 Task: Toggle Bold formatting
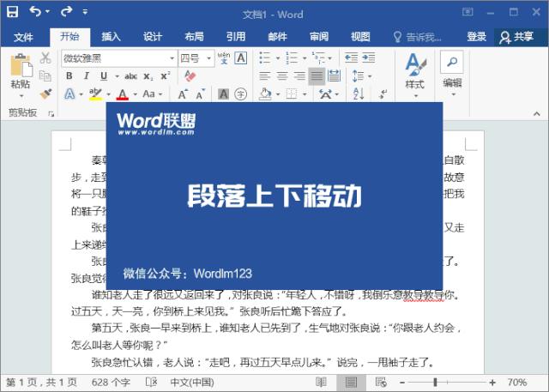coord(69,75)
